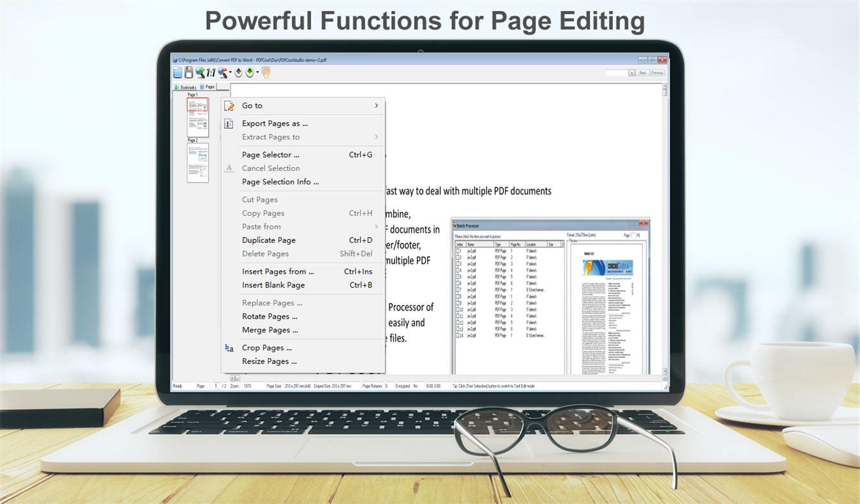Activate the Hand pan tool icon
The height and width of the screenshot is (504, 860).
[x=265, y=72]
